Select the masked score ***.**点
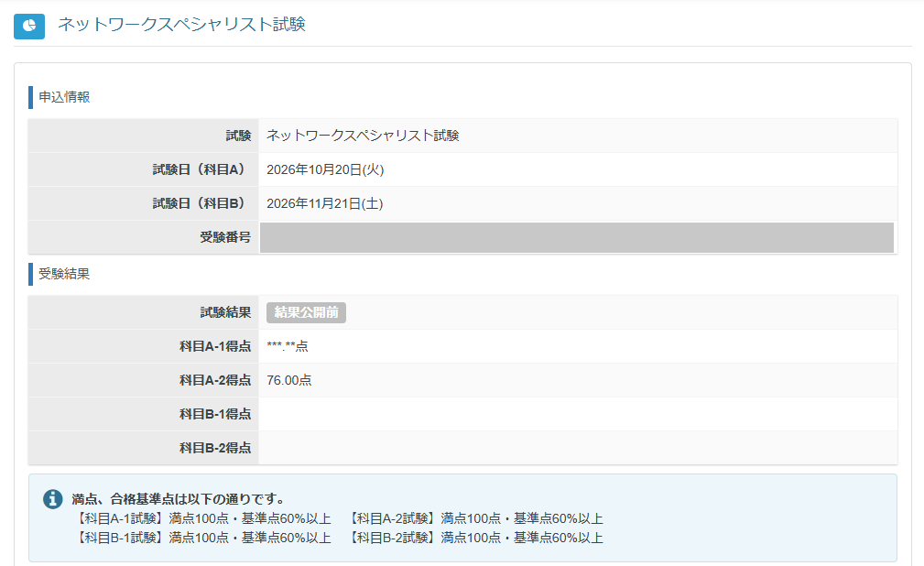924x566 pixels. click(288, 346)
